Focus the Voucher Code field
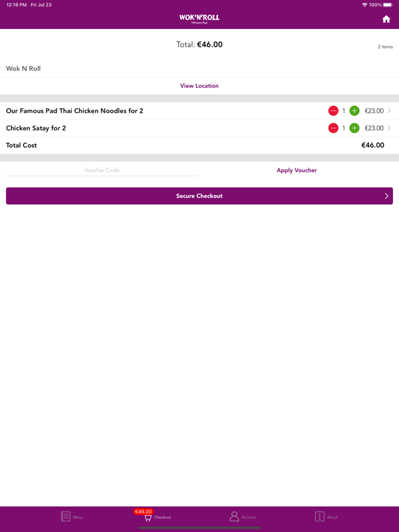 [102, 170]
